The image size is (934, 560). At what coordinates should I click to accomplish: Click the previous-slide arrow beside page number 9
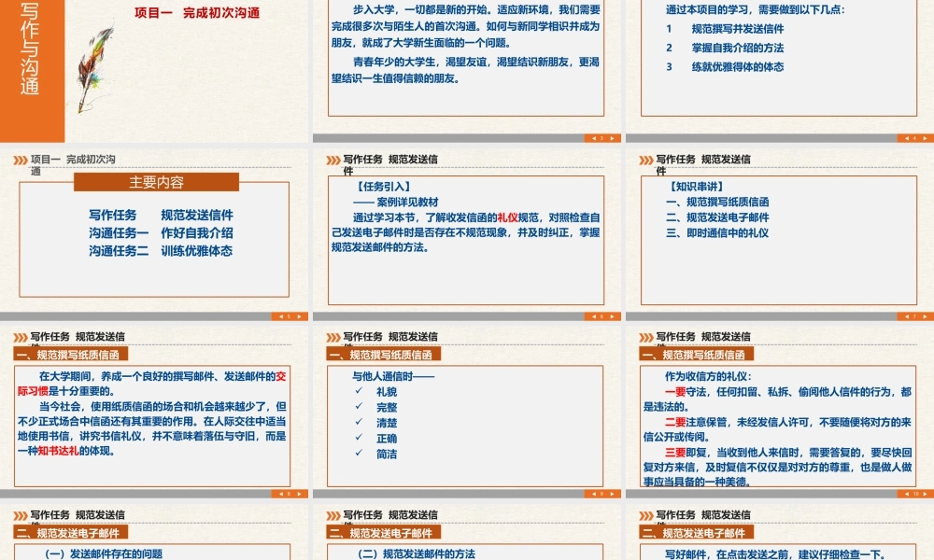pos(593,494)
